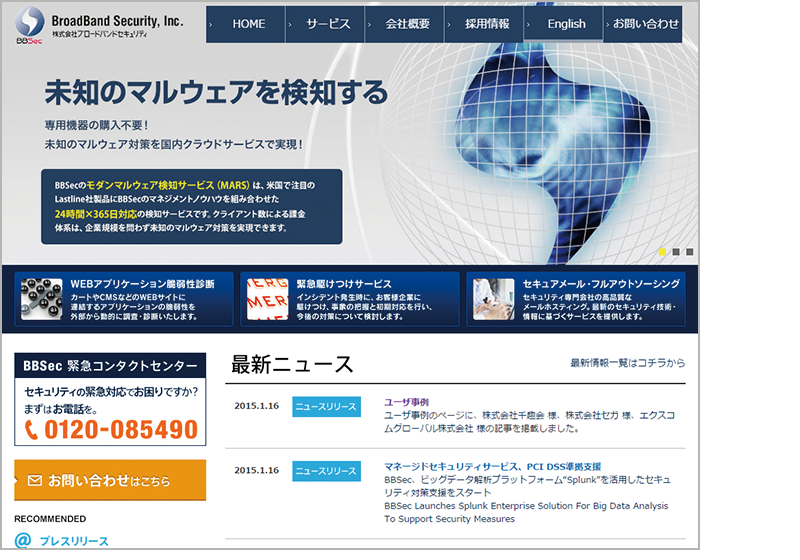The width and height of the screenshot is (800, 560).
Task: Open the WEBアプリケーション脆弱性診断 thumbnail image
Action: 42,299
